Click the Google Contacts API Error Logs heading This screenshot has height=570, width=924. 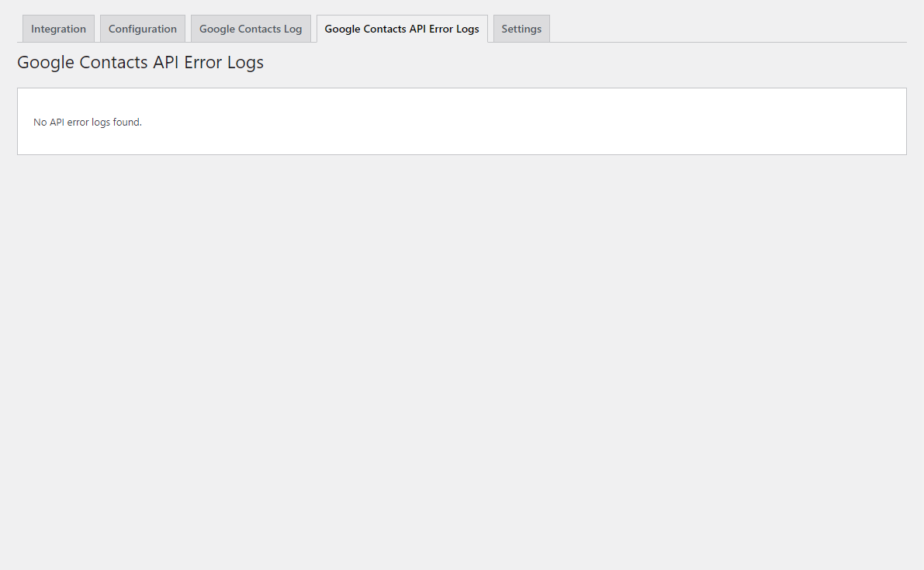[x=140, y=62]
